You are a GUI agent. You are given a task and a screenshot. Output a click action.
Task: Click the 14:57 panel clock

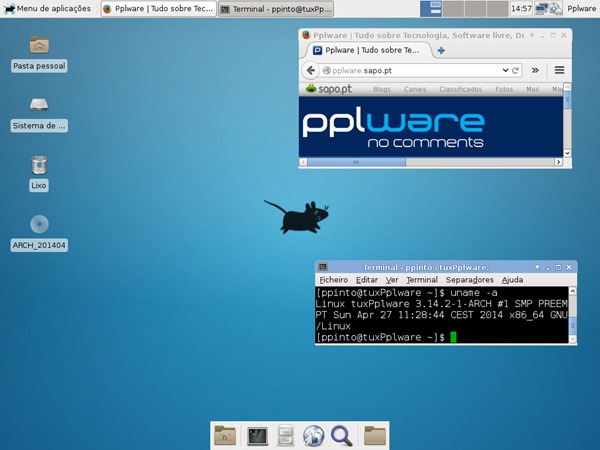click(x=521, y=8)
